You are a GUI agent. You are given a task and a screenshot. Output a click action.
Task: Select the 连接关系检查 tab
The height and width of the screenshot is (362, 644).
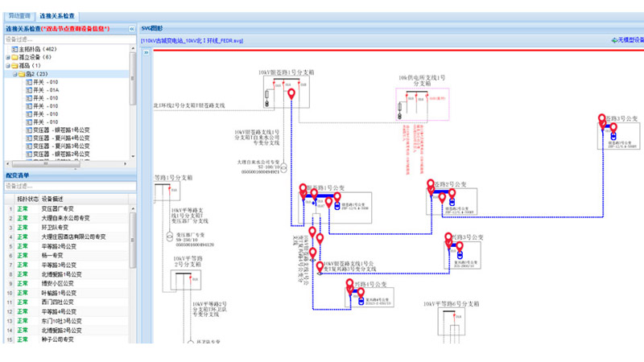[x=58, y=15]
